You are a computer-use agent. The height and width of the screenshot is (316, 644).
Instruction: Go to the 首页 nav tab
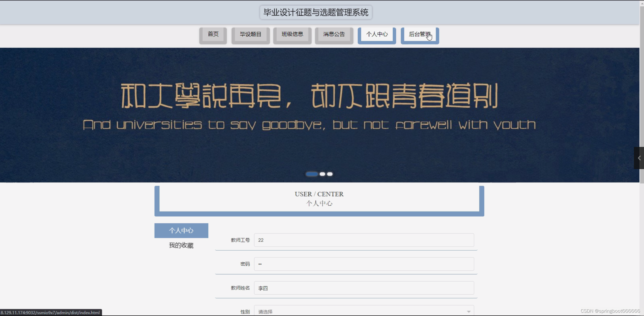tap(213, 34)
